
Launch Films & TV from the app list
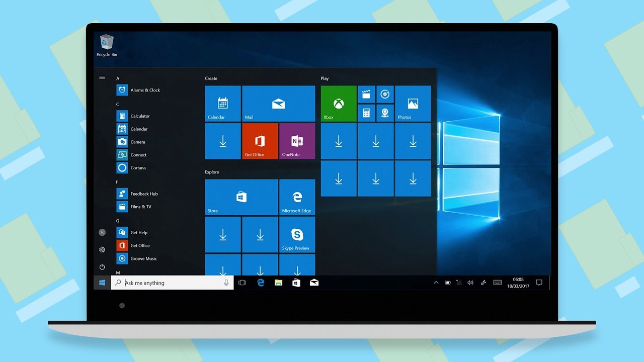pyautogui.click(x=134, y=207)
